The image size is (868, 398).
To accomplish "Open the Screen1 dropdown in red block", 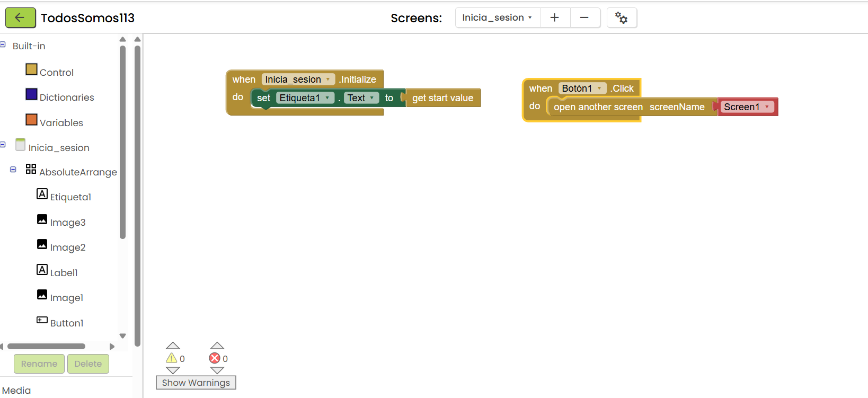I will pos(766,107).
